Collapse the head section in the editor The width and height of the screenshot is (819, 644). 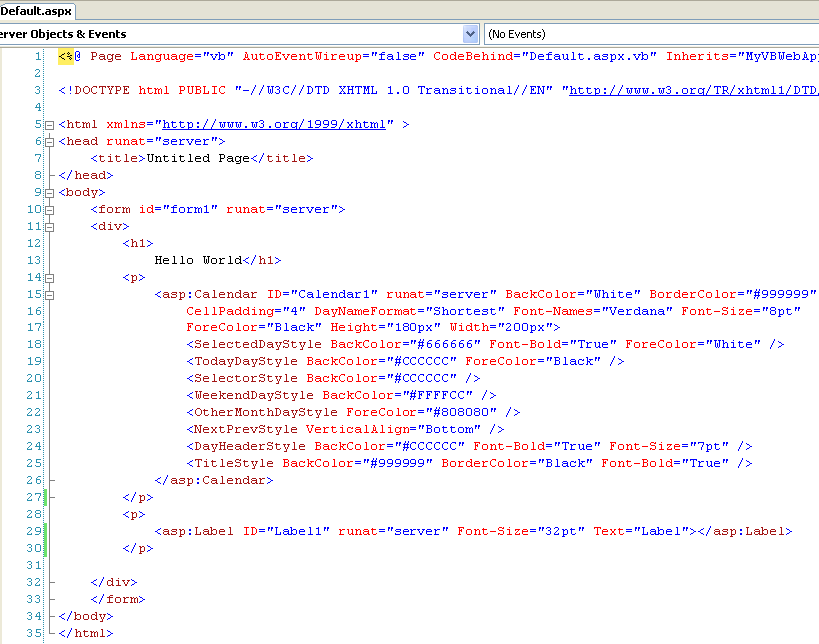50,142
